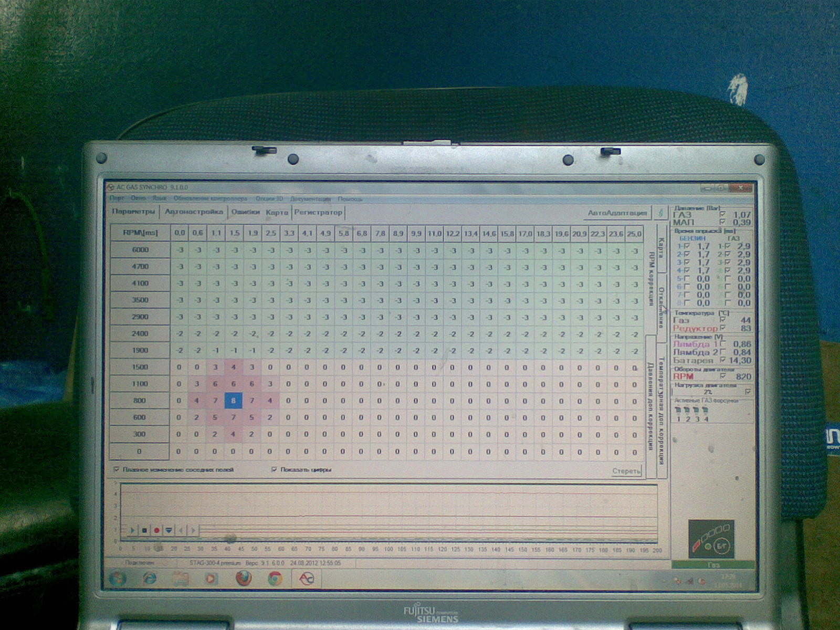Viewport: 840px width, 630px height.
Task: Start recording with the red record button
Action: click(x=156, y=530)
